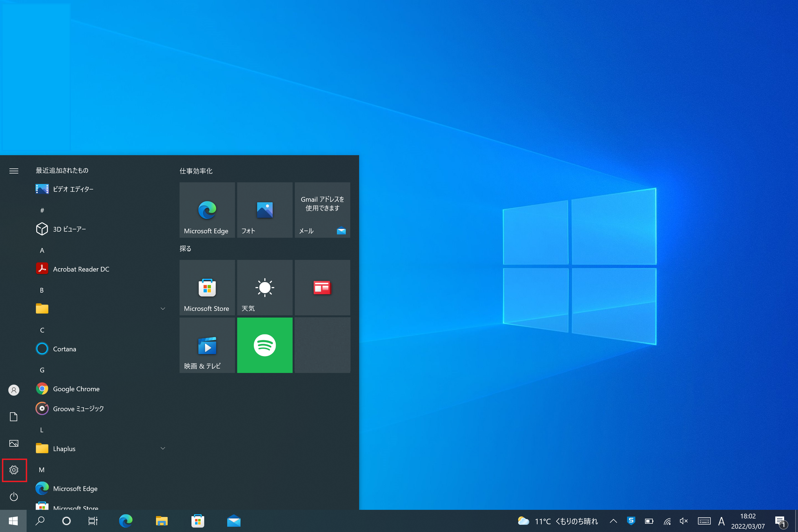Click the Power icon in Start sidebar

(x=14, y=496)
